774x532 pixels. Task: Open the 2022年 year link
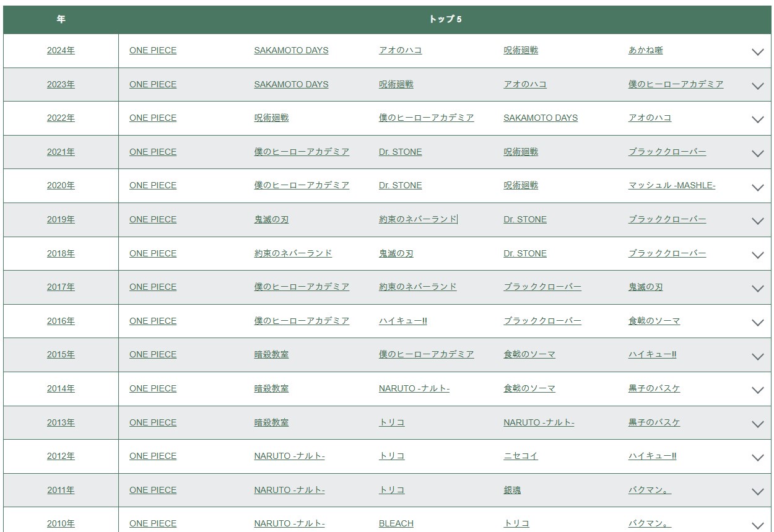[61, 118]
